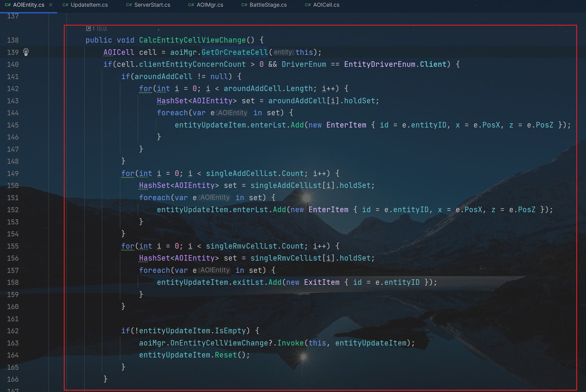Click the usages icon above CalcEntityCellViewChange
The height and width of the screenshot is (392, 586).
pyautogui.click(x=88, y=29)
